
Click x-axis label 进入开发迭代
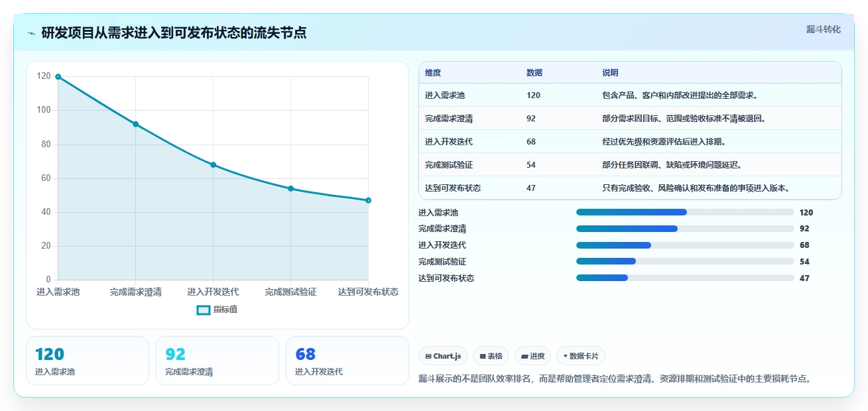213,292
